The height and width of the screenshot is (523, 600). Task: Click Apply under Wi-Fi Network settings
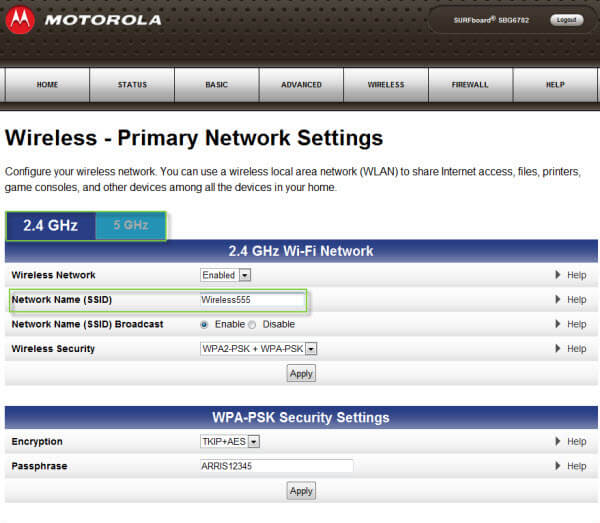pos(301,373)
